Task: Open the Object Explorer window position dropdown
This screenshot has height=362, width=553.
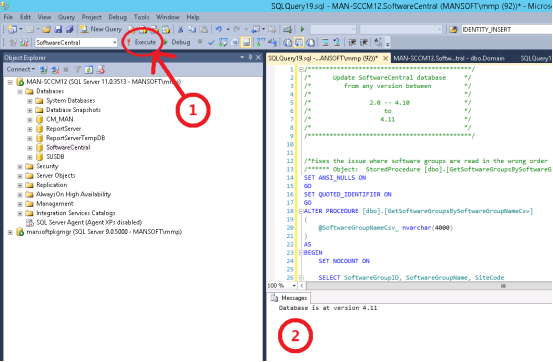Action: (242, 58)
